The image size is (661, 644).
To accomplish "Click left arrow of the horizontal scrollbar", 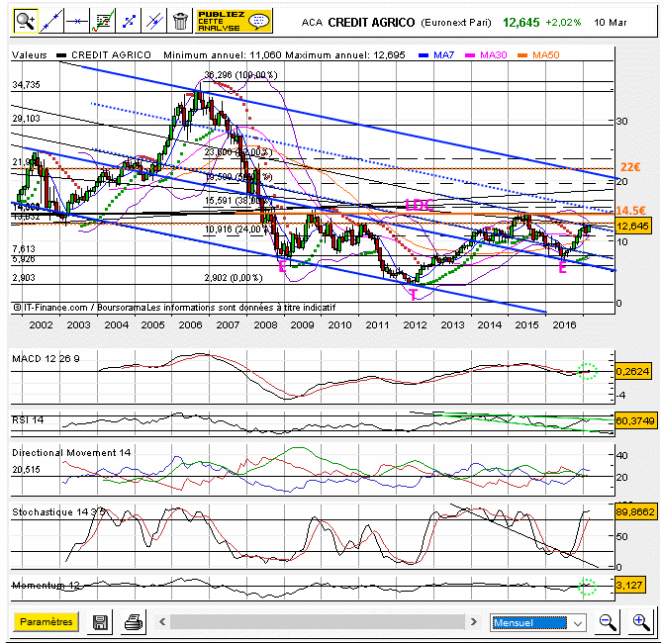I will pos(162,621).
